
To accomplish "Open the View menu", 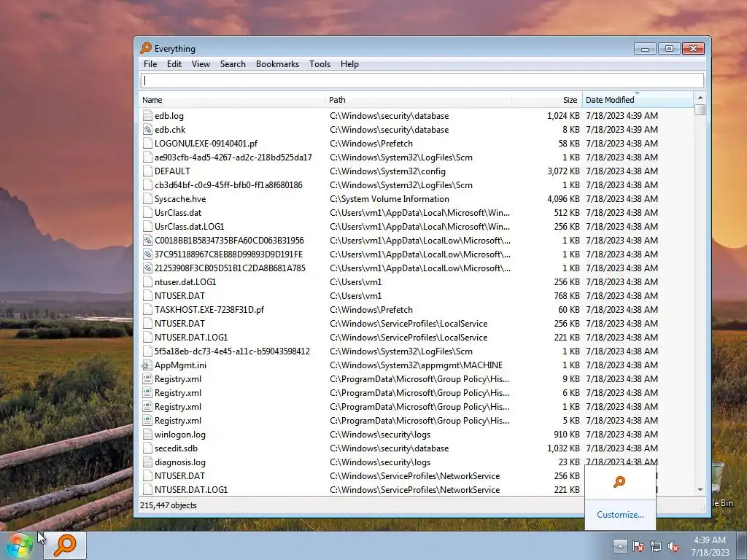I will click(201, 64).
